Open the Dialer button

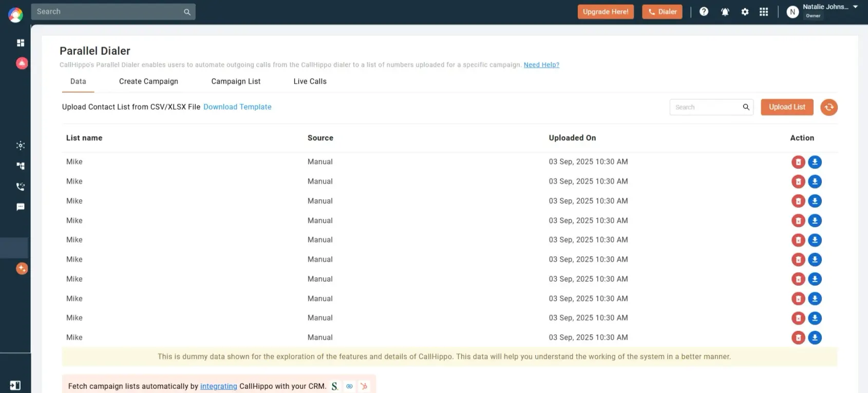662,12
